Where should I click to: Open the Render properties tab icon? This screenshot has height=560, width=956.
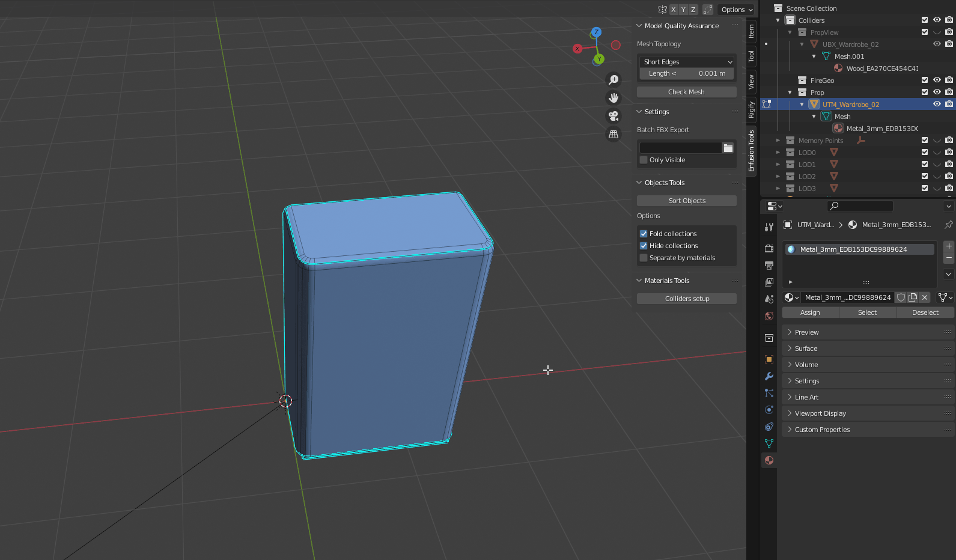769,249
